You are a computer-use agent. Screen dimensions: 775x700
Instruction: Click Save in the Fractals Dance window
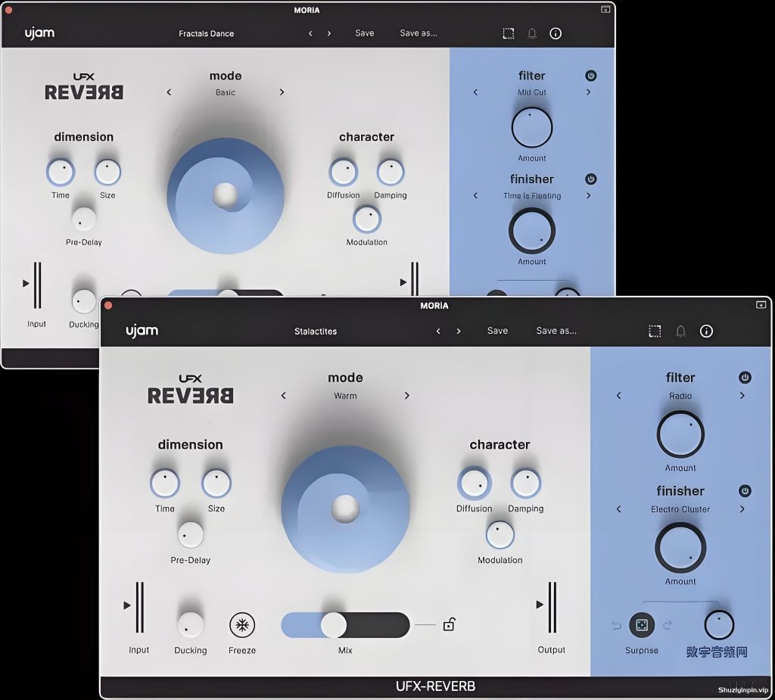click(x=364, y=33)
